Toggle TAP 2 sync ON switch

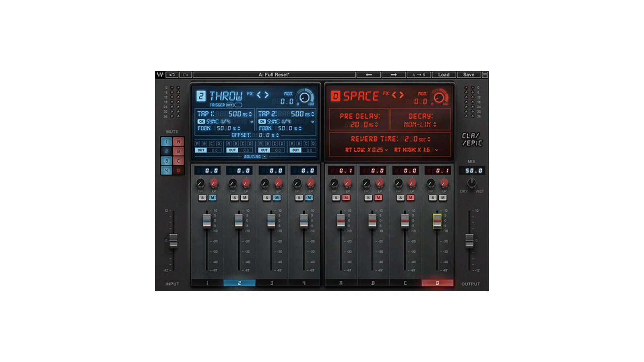click(x=262, y=121)
